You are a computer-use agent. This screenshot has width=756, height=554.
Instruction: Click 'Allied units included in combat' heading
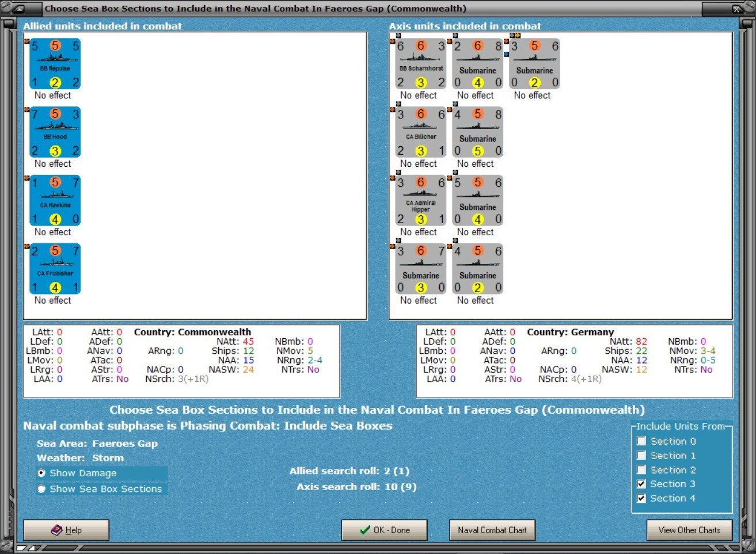(102, 26)
